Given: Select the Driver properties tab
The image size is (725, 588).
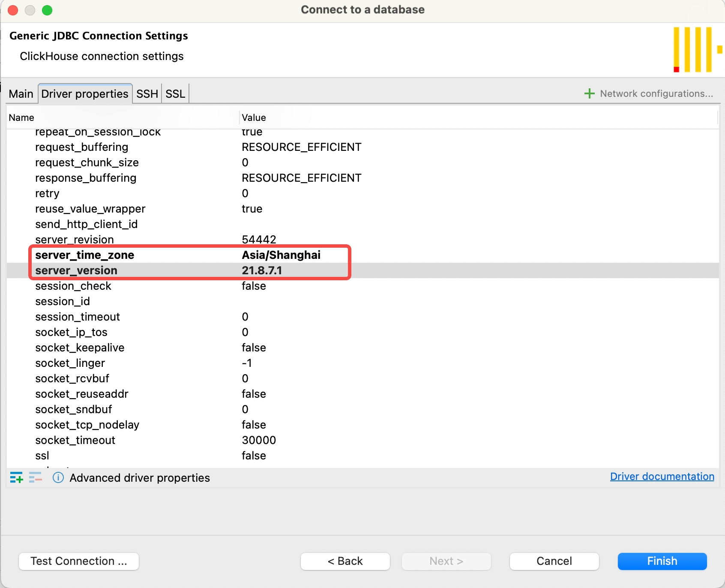Looking at the screenshot, I should [x=85, y=94].
